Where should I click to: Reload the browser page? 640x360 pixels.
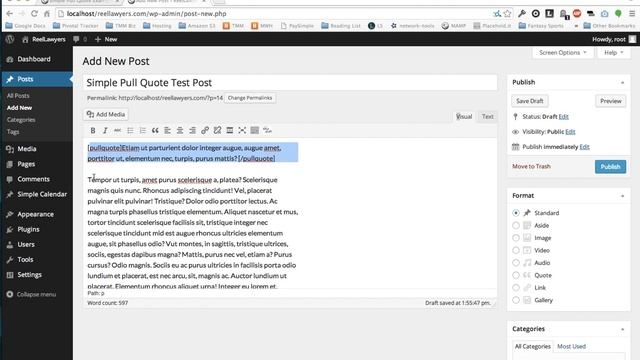[x=34, y=14]
